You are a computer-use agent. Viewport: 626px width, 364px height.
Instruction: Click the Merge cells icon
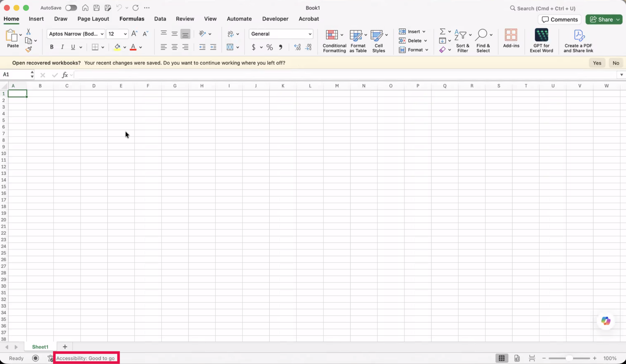(x=230, y=47)
